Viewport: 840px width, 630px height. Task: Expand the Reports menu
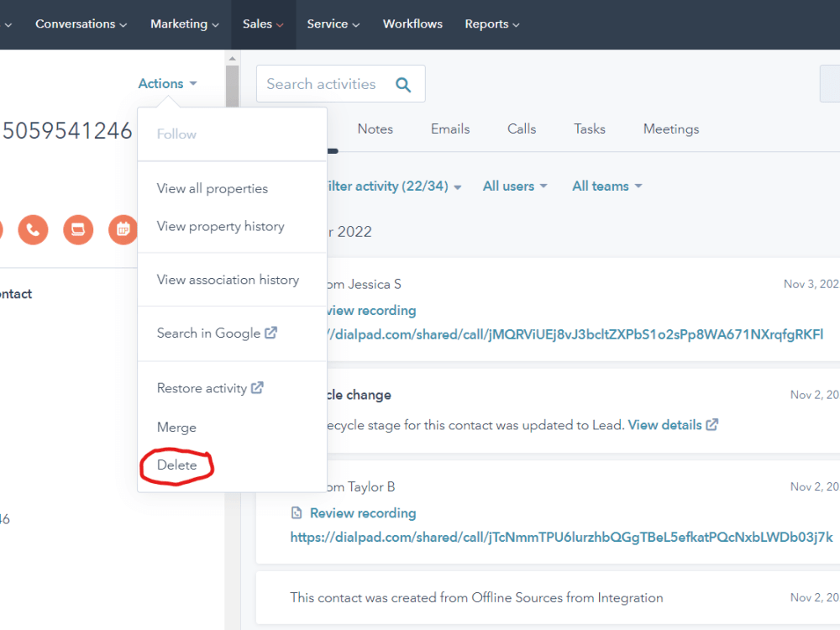point(492,24)
